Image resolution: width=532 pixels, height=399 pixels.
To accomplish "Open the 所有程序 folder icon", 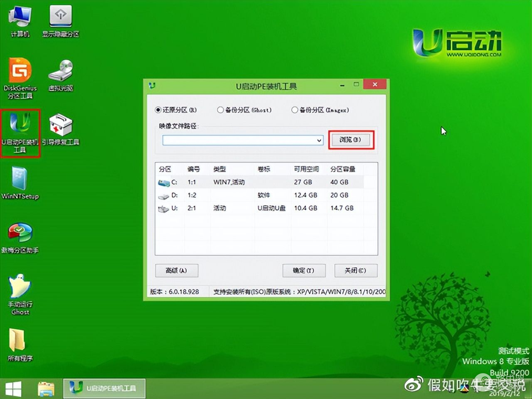I will [x=20, y=345].
